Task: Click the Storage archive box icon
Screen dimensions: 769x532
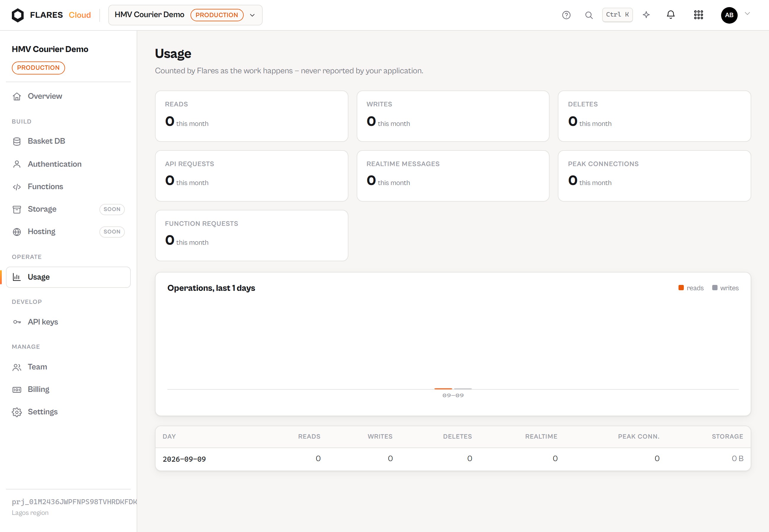Action: (17, 209)
